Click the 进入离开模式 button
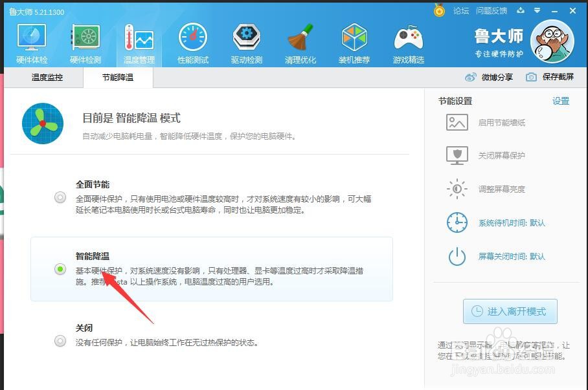 (510, 311)
